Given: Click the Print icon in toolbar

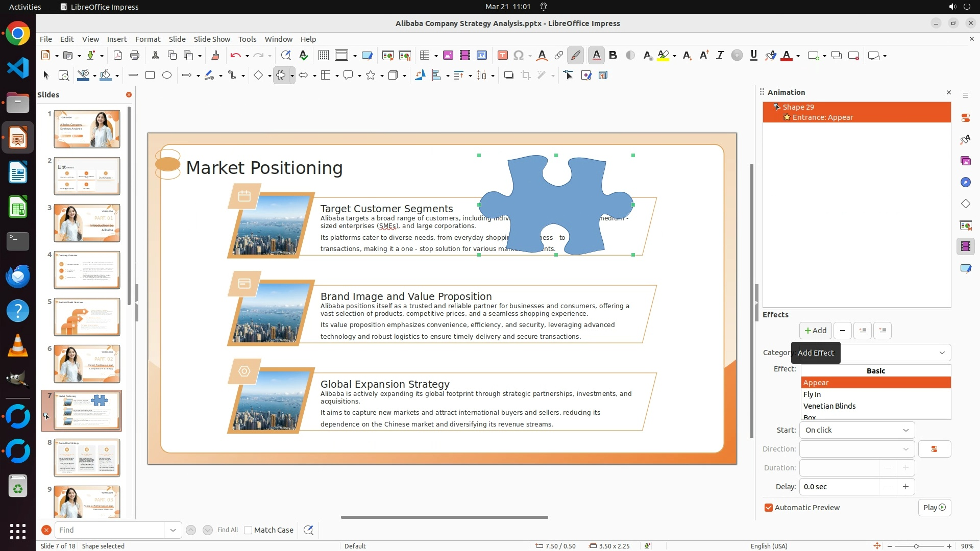Looking at the screenshot, I should (135, 56).
